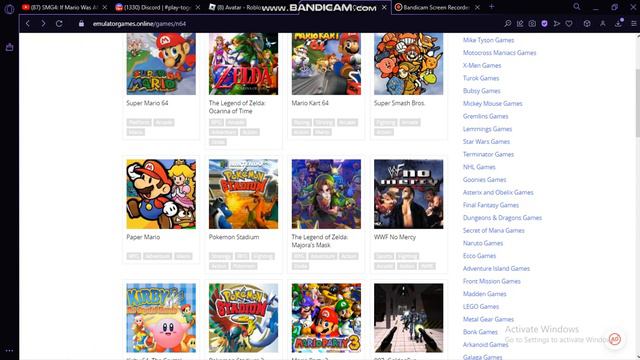Open Bubsy Games category
Image resolution: width=640 pixels, height=360 pixels.
coord(481,91)
